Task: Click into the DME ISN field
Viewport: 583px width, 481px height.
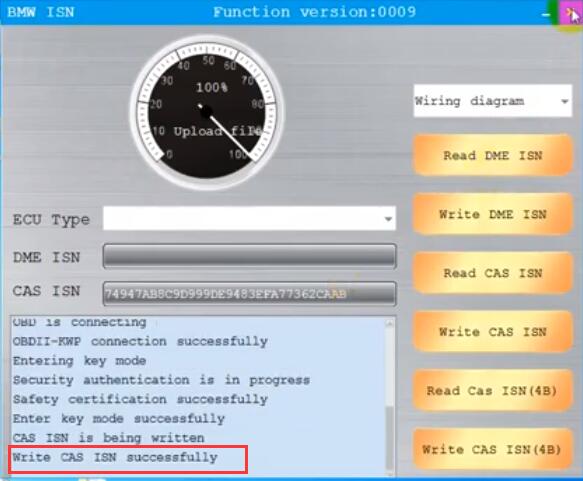Action: pos(249,256)
